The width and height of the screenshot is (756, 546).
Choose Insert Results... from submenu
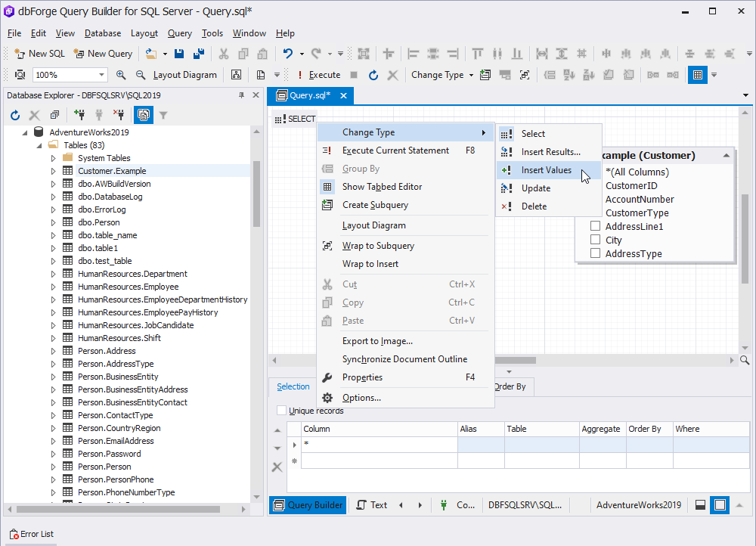pos(548,152)
